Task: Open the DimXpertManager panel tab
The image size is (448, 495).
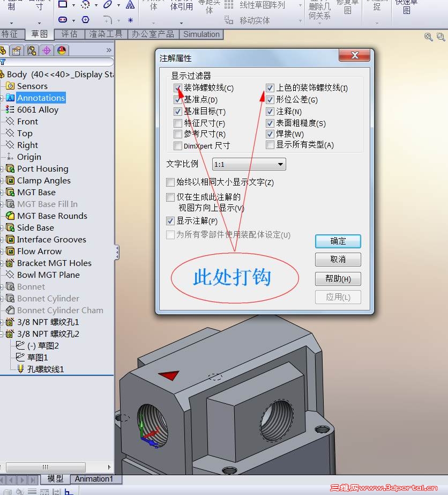Action: click(47, 50)
